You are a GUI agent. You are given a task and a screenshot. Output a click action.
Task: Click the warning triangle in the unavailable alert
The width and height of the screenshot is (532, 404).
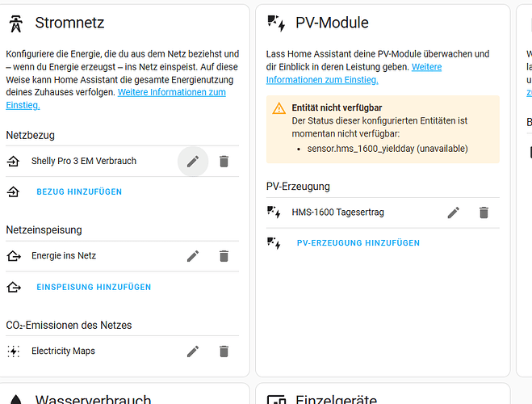279,108
